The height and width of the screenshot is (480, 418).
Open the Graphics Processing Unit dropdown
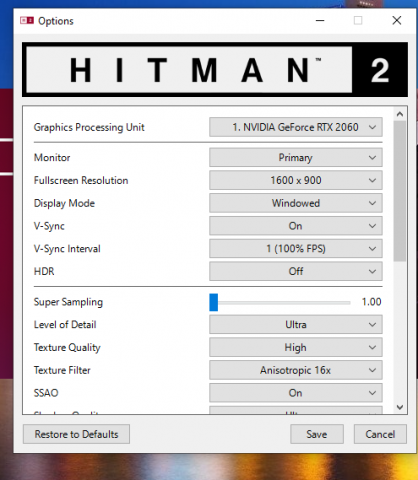[296, 127]
